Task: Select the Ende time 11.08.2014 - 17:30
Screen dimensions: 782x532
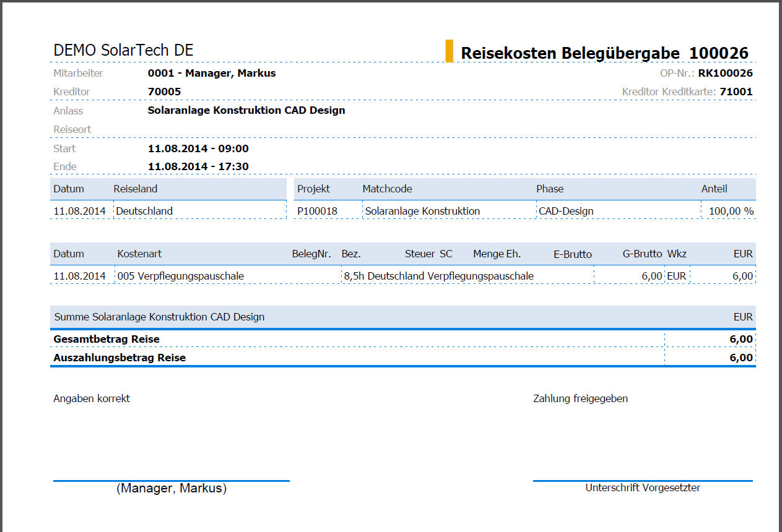Action: coord(197,166)
